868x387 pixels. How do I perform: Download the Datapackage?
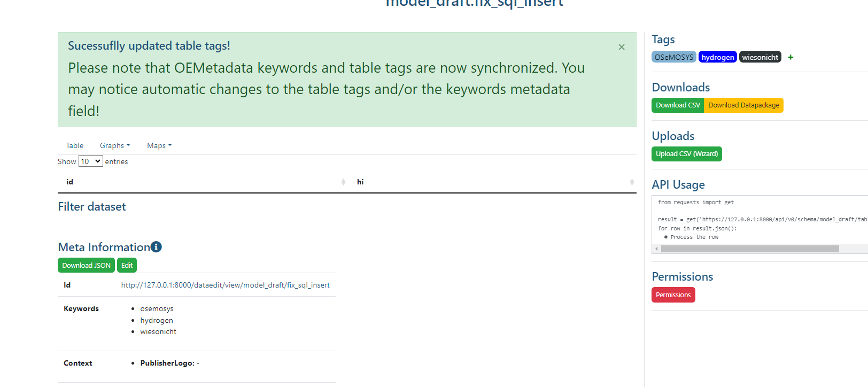743,105
